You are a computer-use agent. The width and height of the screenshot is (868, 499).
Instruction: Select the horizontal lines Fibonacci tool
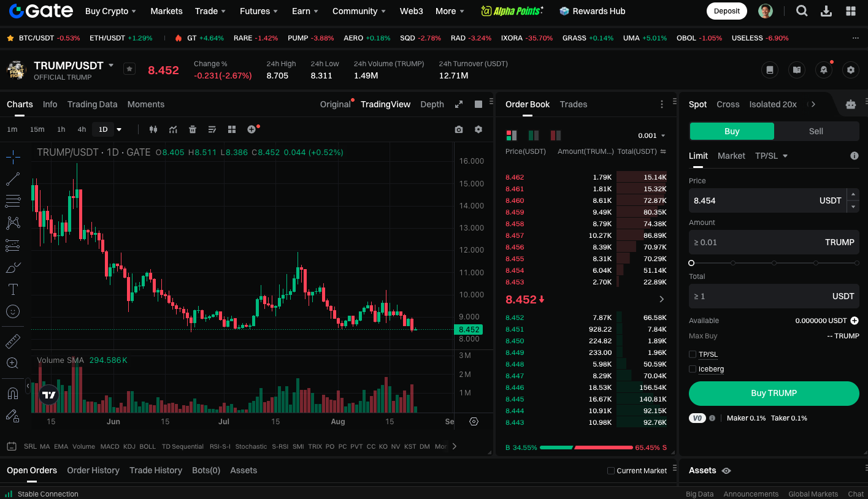click(x=13, y=201)
